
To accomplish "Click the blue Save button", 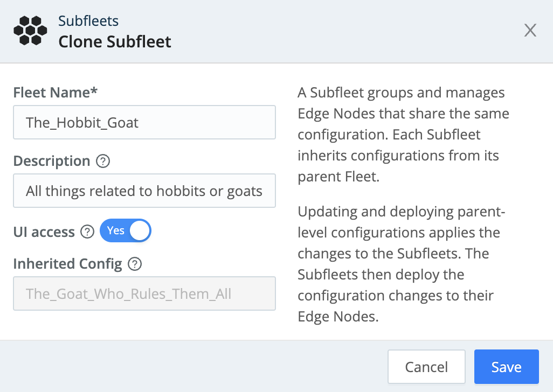I will [x=506, y=366].
